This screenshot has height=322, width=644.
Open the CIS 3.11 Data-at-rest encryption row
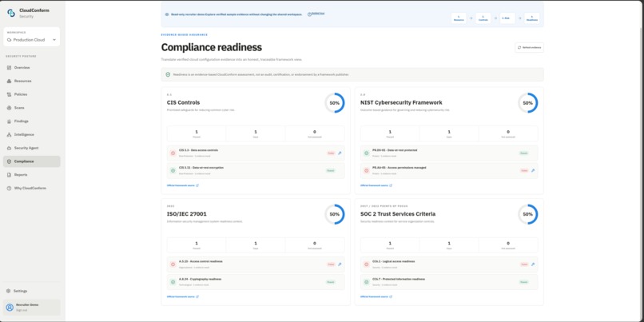256,170
